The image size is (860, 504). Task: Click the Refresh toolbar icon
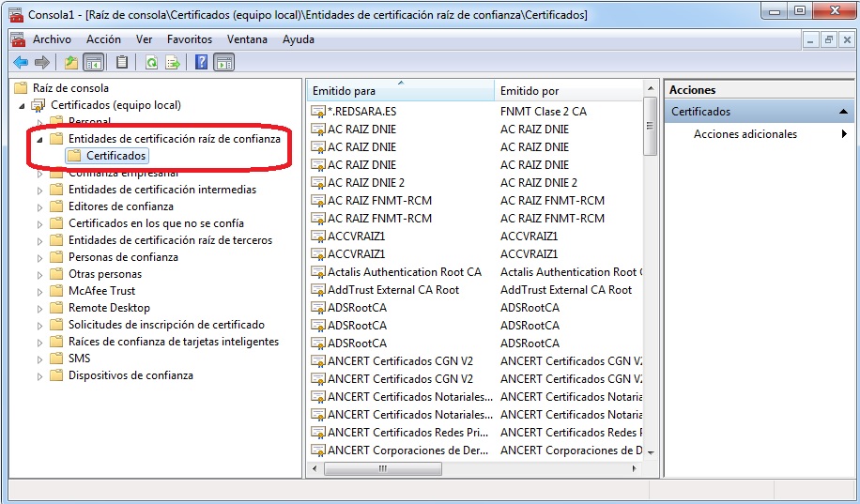pyautogui.click(x=151, y=63)
